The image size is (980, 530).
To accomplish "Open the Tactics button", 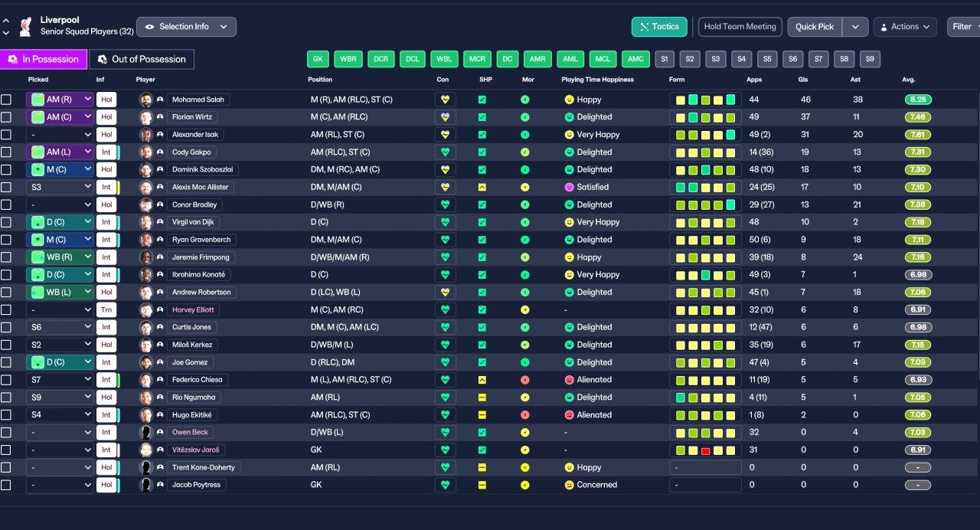I will coord(659,27).
